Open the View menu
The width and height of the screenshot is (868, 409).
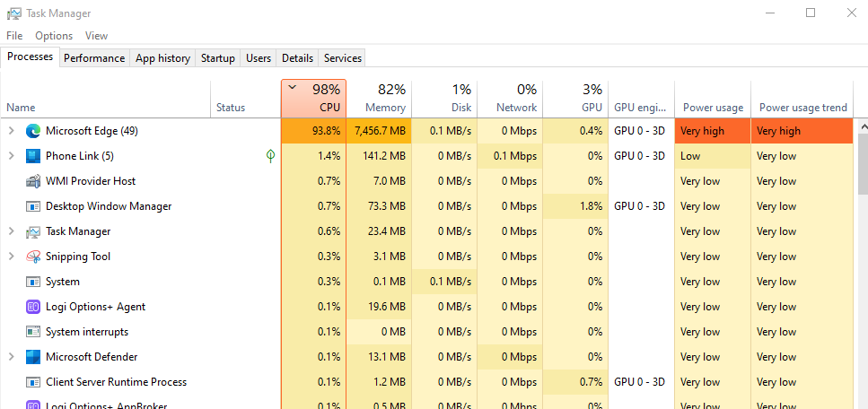96,35
